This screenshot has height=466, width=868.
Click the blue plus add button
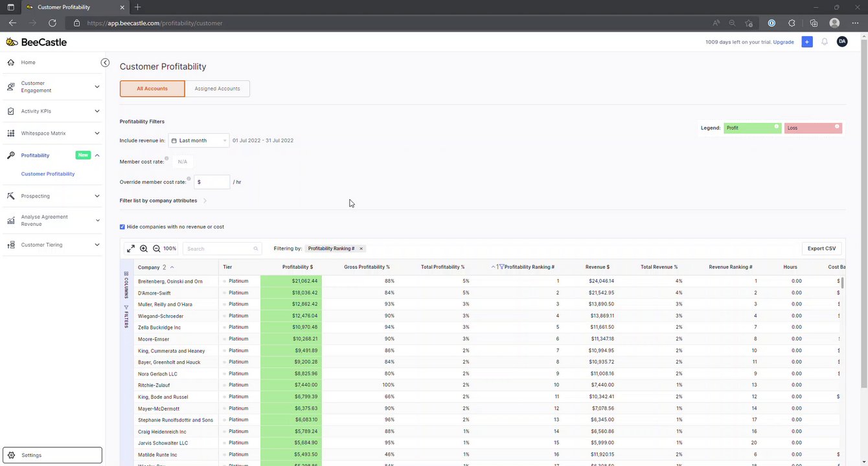tap(806, 41)
